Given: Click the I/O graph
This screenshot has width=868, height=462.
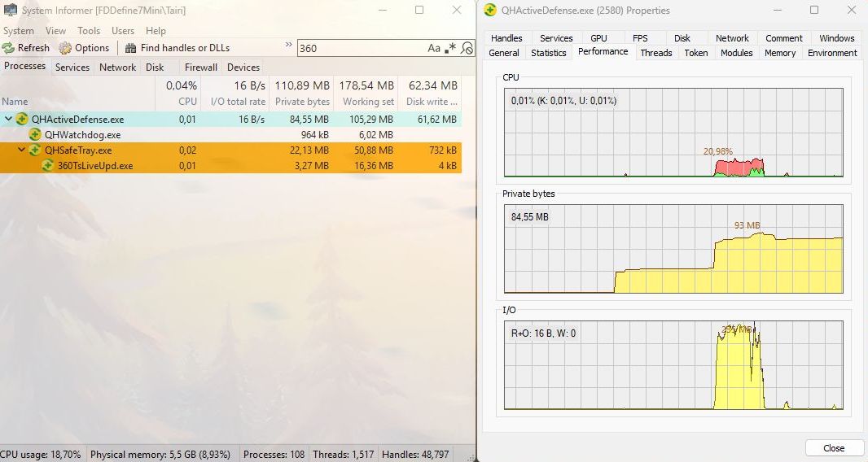Looking at the screenshot, I should coord(673,365).
